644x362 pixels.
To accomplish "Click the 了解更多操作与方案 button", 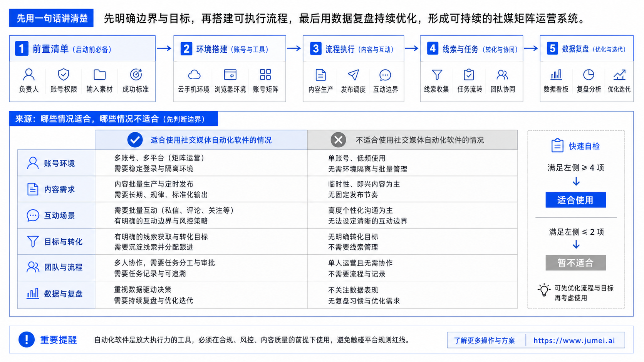I will pyautogui.click(x=485, y=340).
